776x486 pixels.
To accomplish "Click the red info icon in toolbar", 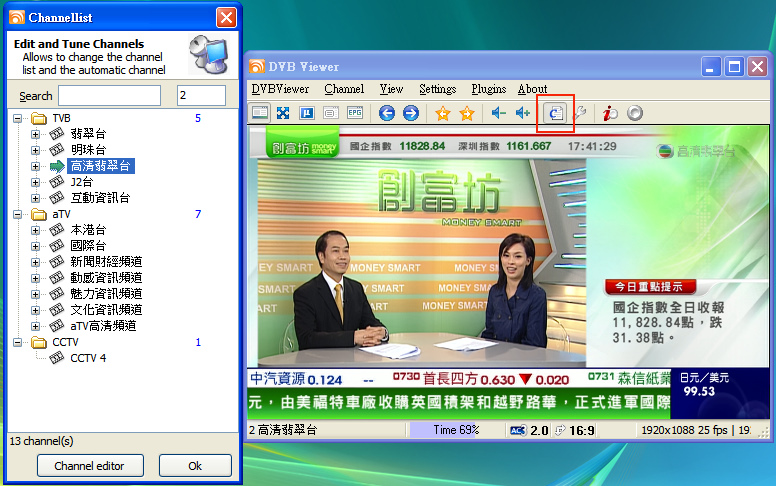I will (x=610, y=113).
